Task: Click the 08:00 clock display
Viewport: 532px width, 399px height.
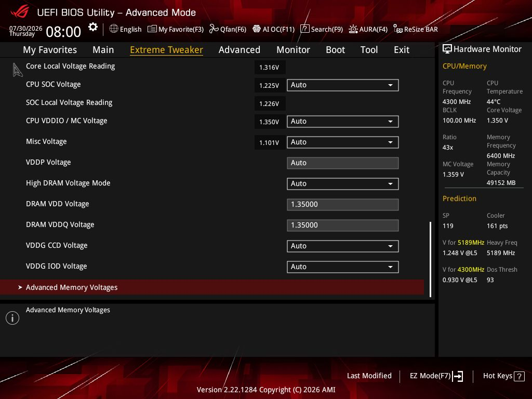Action: [x=63, y=32]
